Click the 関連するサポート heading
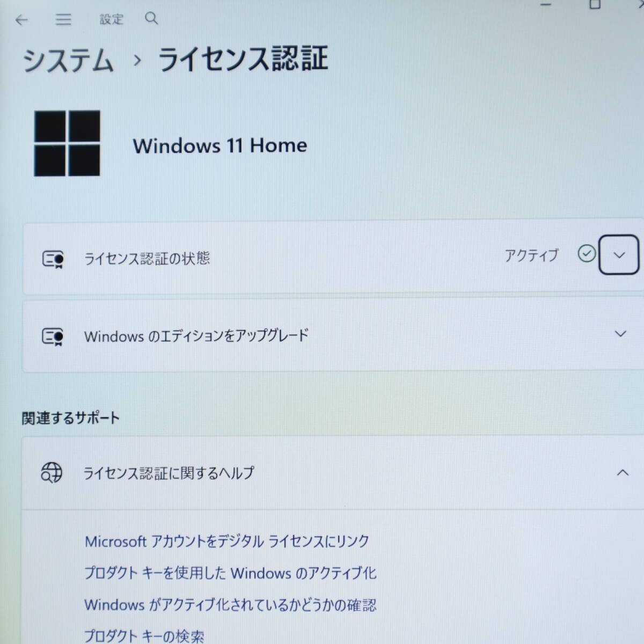Viewport: 644px width, 644px height. pos(70,418)
